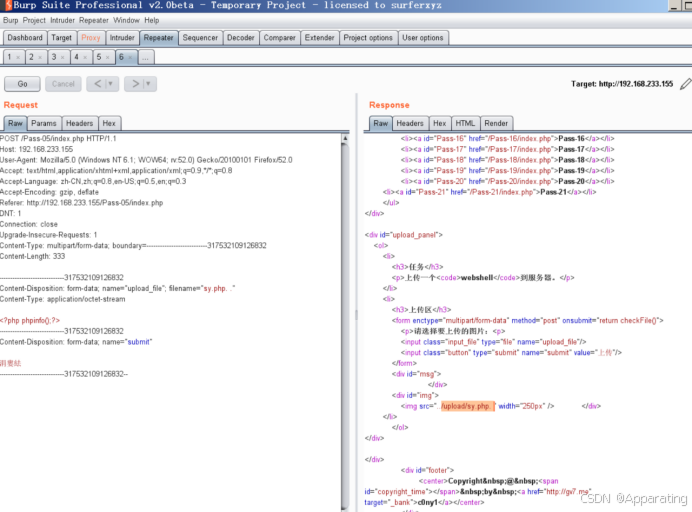Show Response Headers view
Viewport: 692px width, 512px height.
(x=410, y=124)
